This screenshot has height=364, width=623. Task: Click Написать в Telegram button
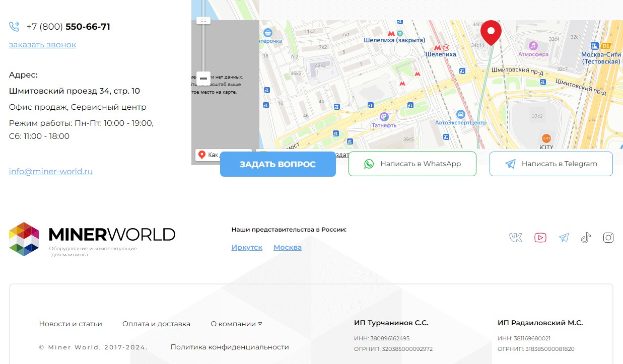pos(551,164)
